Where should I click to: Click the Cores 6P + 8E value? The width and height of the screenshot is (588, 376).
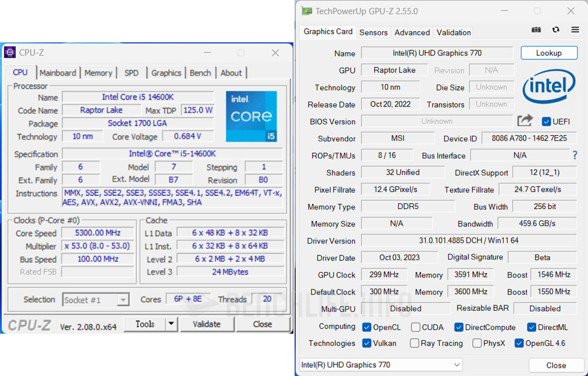[x=188, y=299]
